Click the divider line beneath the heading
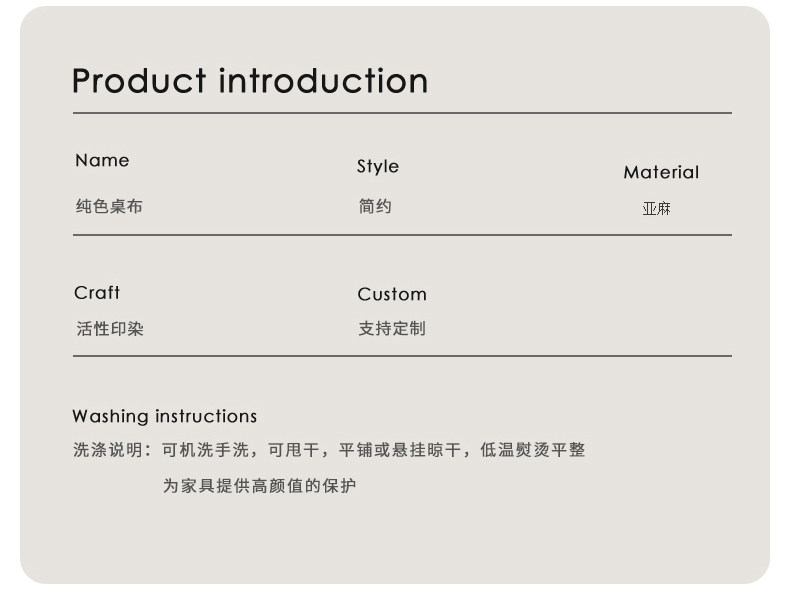Viewport: 790px width, 599px height. click(x=402, y=114)
